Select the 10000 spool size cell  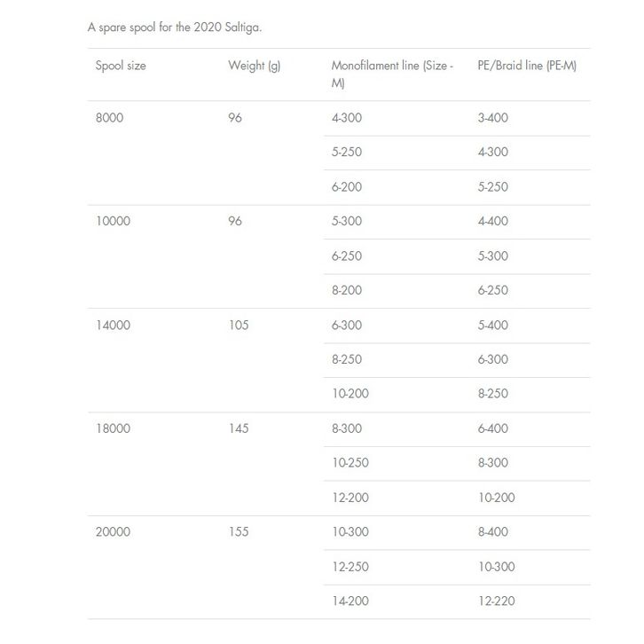point(113,222)
